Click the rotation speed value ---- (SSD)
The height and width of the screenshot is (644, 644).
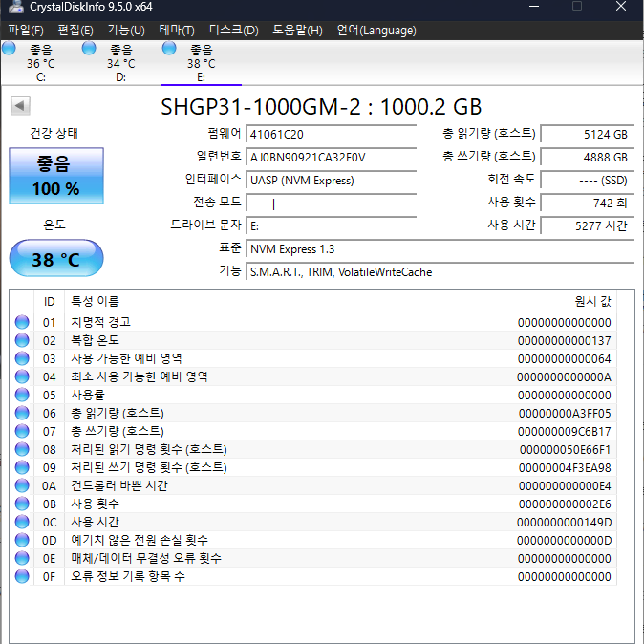pyautogui.click(x=588, y=181)
